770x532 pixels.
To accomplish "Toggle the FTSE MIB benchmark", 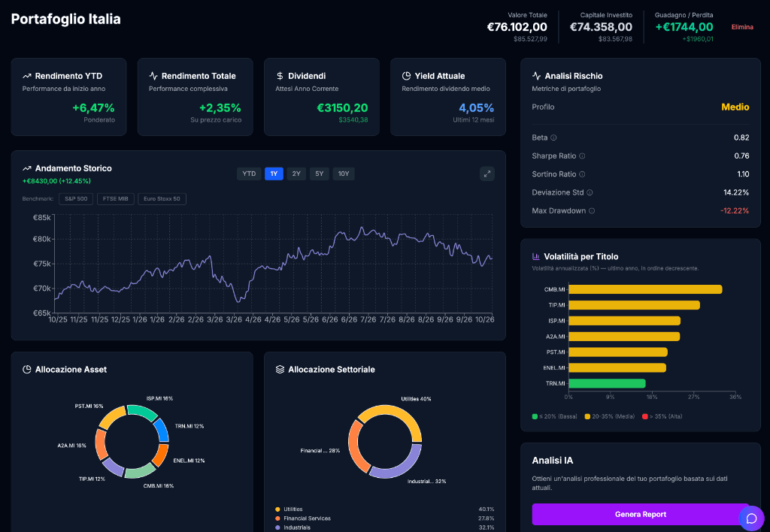I will pos(115,199).
